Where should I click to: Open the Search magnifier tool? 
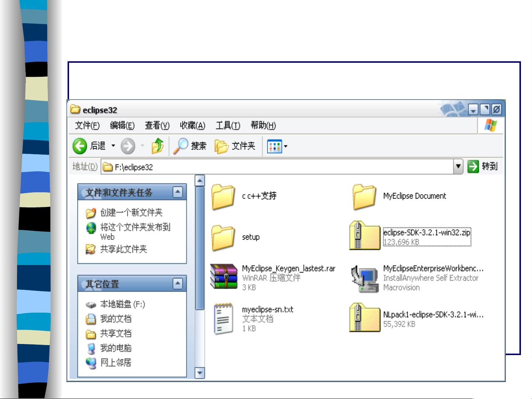pyautogui.click(x=181, y=146)
